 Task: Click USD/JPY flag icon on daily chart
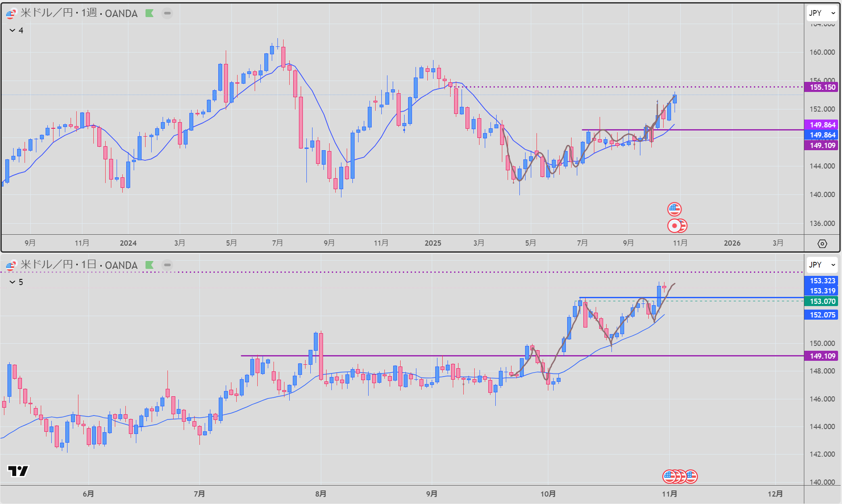(11, 265)
